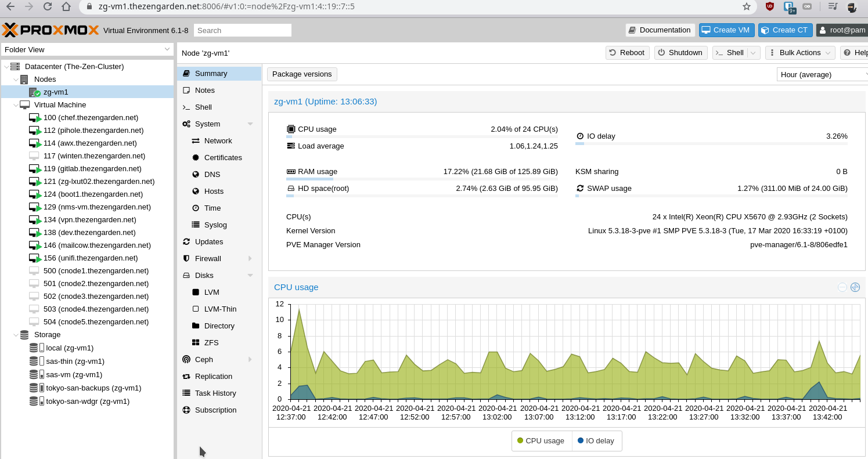Click the Load average icon
The width and height of the screenshot is (868, 459).
coord(291,146)
